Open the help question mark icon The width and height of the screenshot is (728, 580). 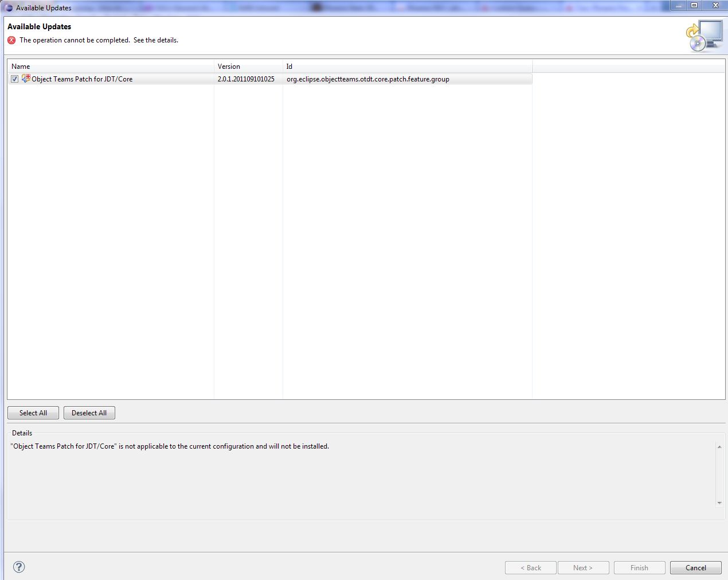pyautogui.click(x=19, y=567)
